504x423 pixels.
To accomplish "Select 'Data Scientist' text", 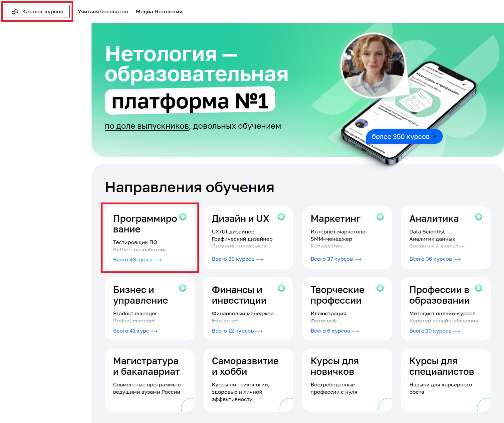I will (427, 231).
